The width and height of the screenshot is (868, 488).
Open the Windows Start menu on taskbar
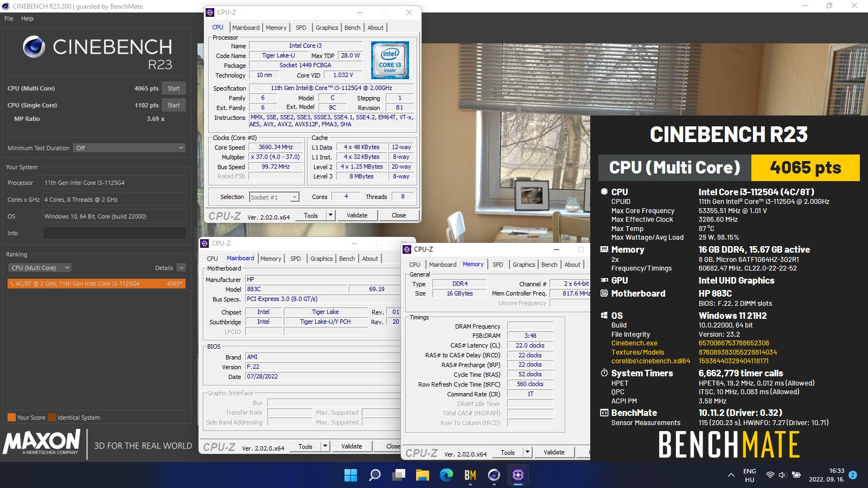click(x=350, y=475)
